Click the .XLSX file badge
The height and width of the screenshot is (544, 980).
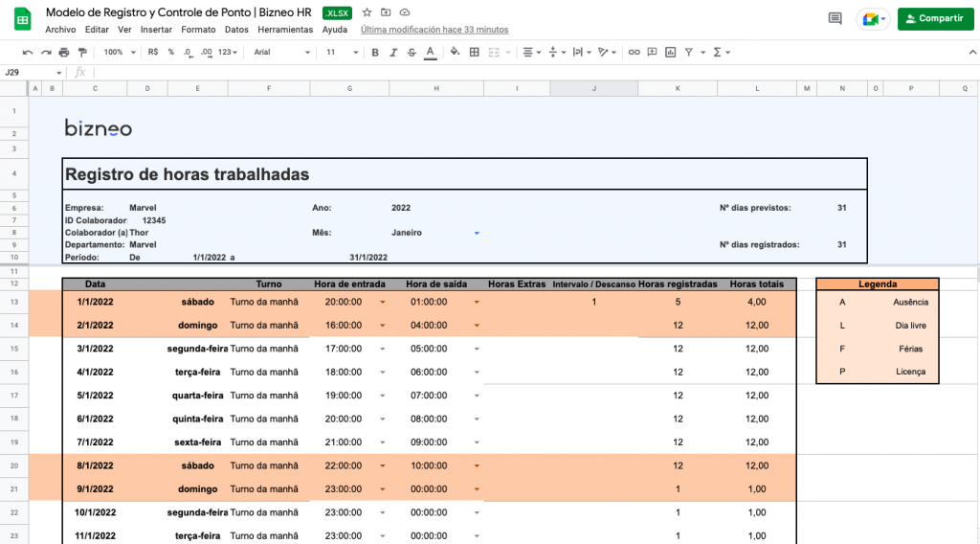click(x=338, y=13)
